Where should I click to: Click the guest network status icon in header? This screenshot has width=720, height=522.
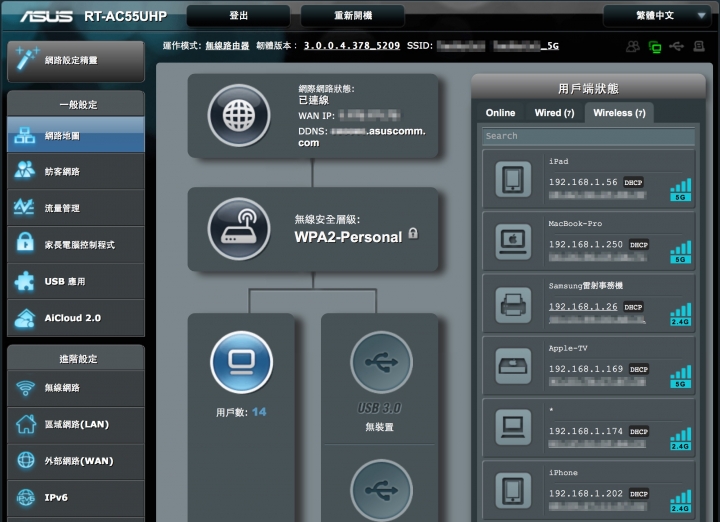pyautogui.click(x=633, y=46)
